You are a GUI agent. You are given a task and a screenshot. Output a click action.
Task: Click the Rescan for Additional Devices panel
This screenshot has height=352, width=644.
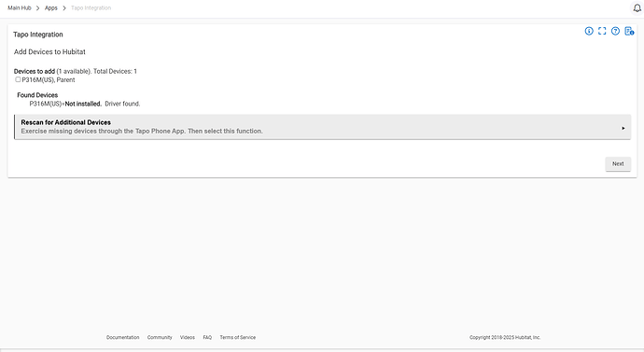click(322, 127)
